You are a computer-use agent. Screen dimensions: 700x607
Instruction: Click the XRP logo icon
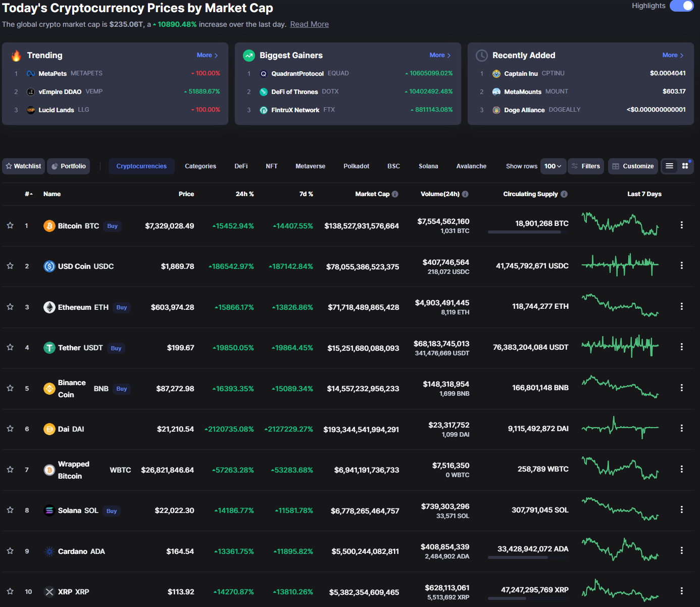point(49,592)
